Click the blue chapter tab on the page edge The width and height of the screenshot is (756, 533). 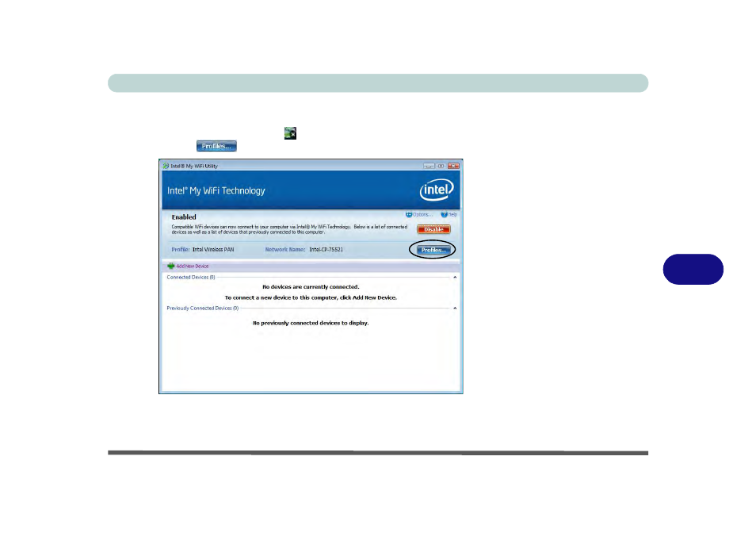(x=693, y=269)
